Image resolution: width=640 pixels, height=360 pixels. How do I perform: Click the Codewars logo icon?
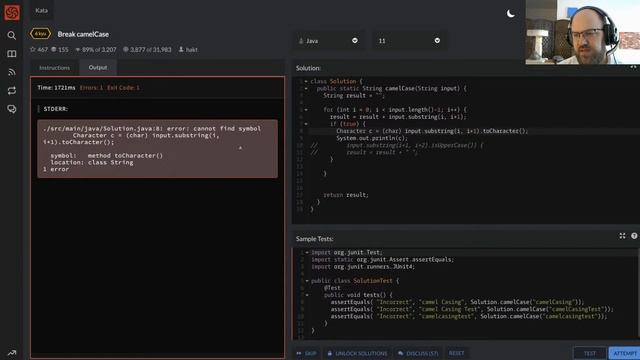tap(12, 12)
